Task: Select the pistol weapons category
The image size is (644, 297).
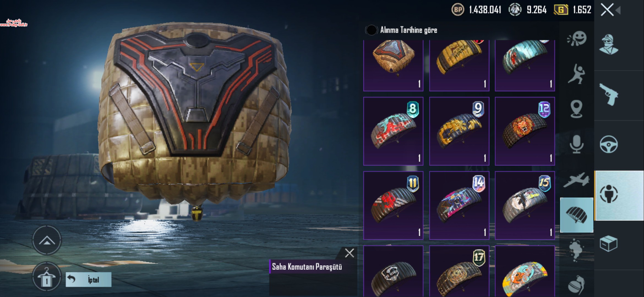Action: (609, 95)
